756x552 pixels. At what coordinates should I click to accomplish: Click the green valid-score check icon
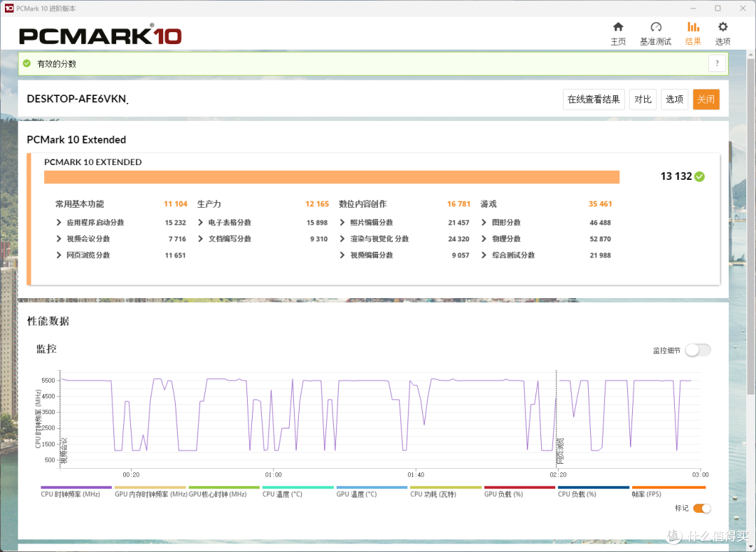(27, 64)
